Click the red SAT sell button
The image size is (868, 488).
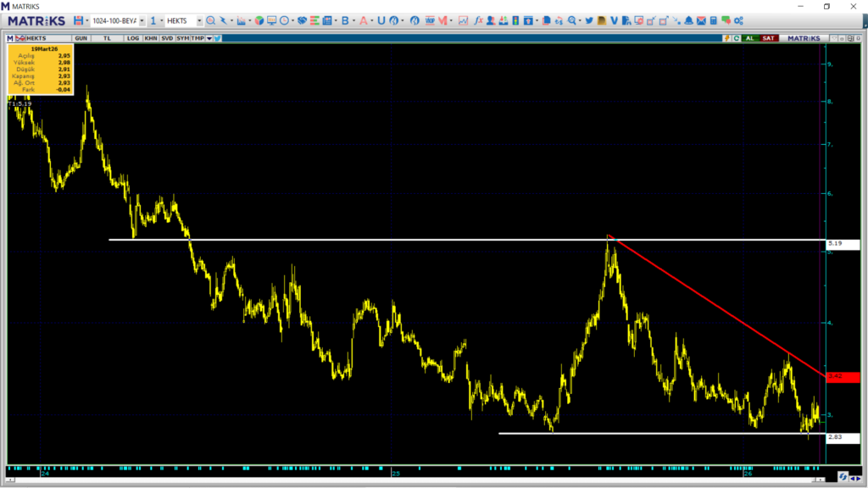768,38
